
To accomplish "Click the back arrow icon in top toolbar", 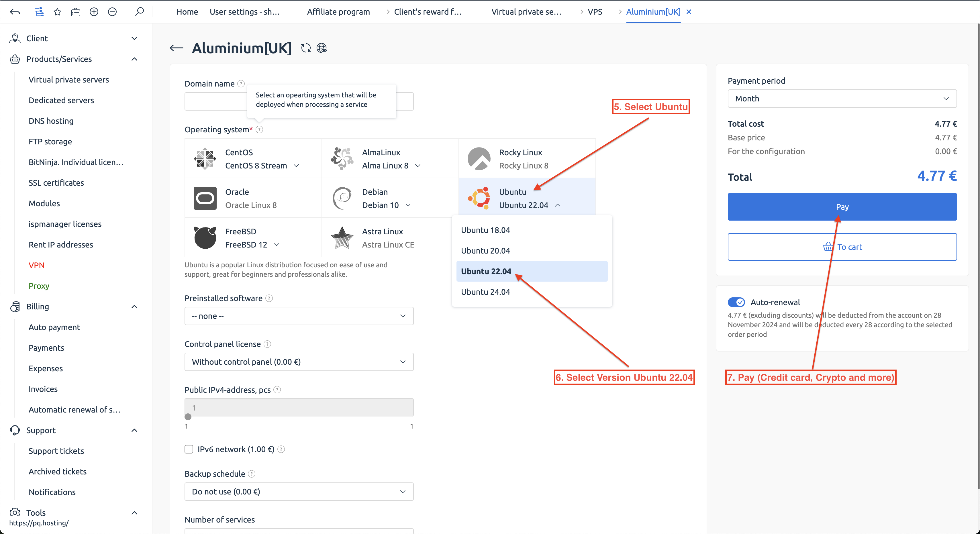I will pos(15,12).
